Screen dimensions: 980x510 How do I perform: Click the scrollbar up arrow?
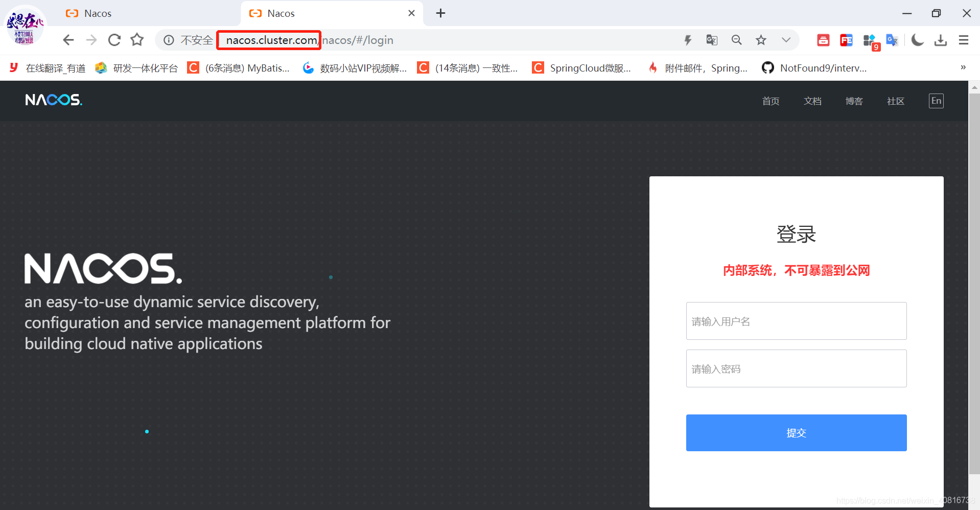974,87
